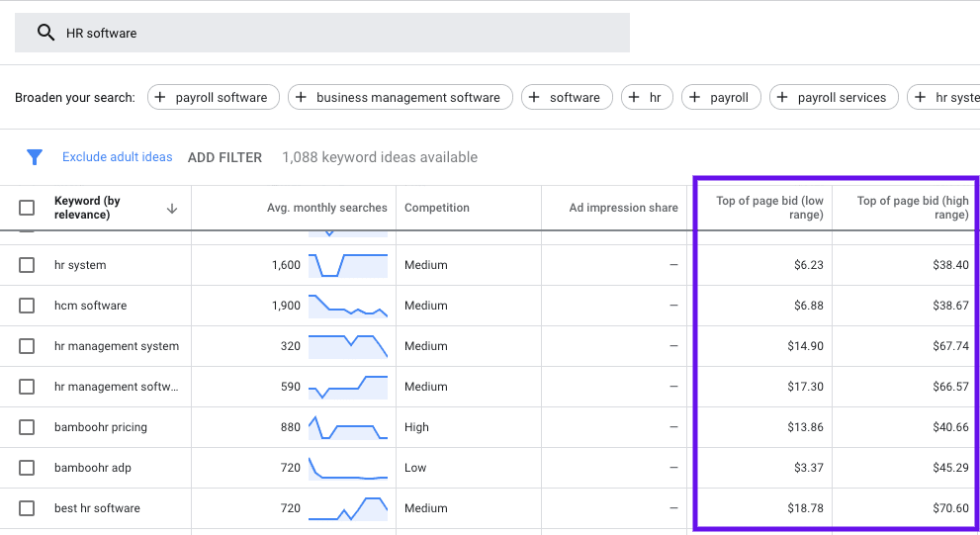Viewport: 980px width, 535px height.
Task: Sort by Ad impression share header
Action: [623, 208]
